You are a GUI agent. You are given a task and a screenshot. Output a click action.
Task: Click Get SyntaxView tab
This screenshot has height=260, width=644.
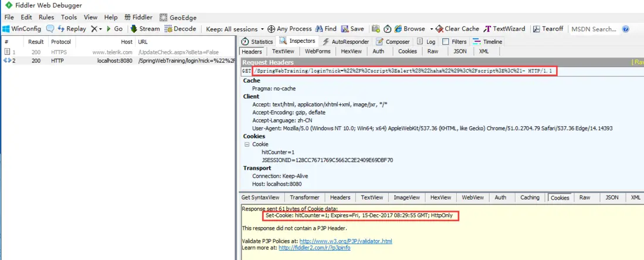click(x=260, y=197)
